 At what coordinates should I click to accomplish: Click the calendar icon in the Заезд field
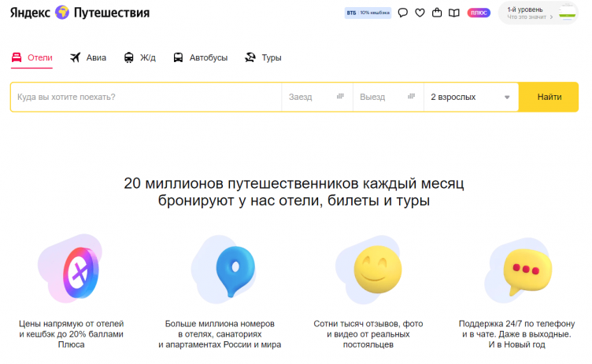coord(340,96)
